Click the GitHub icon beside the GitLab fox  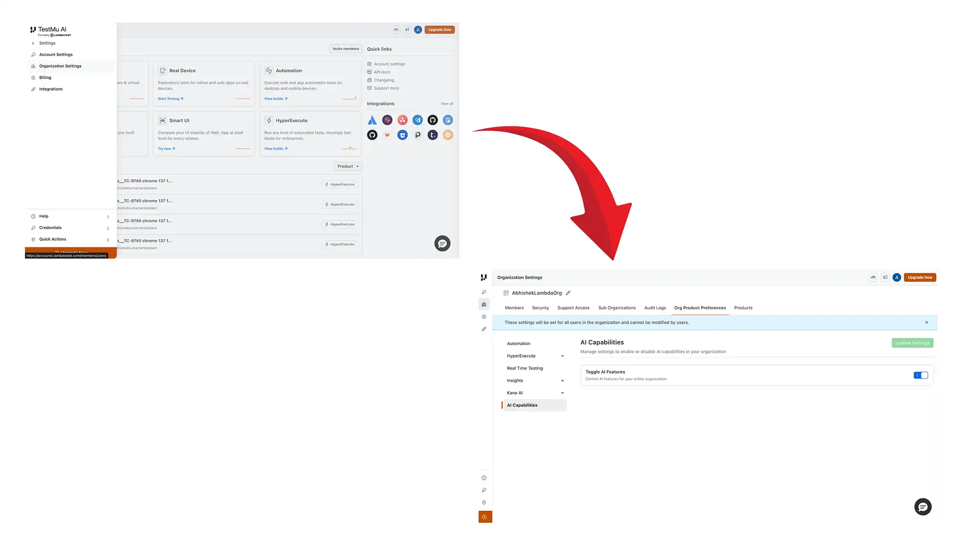pos(372,135)
